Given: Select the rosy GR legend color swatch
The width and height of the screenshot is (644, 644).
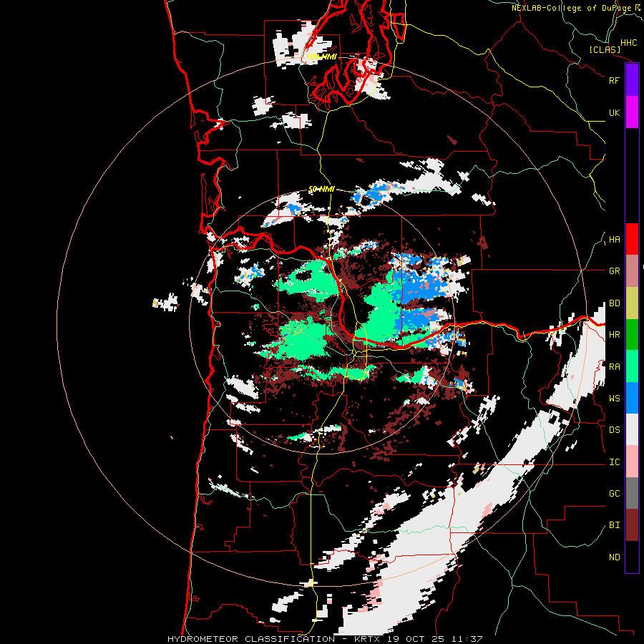Looking at the screenshot, I should 632,271.
